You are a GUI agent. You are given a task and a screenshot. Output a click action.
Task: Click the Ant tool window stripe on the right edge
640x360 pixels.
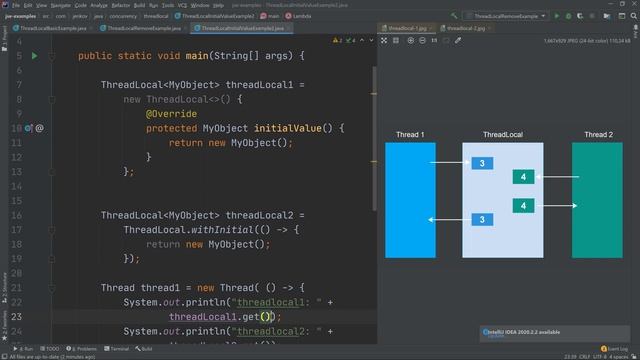(x=636, y=32)
